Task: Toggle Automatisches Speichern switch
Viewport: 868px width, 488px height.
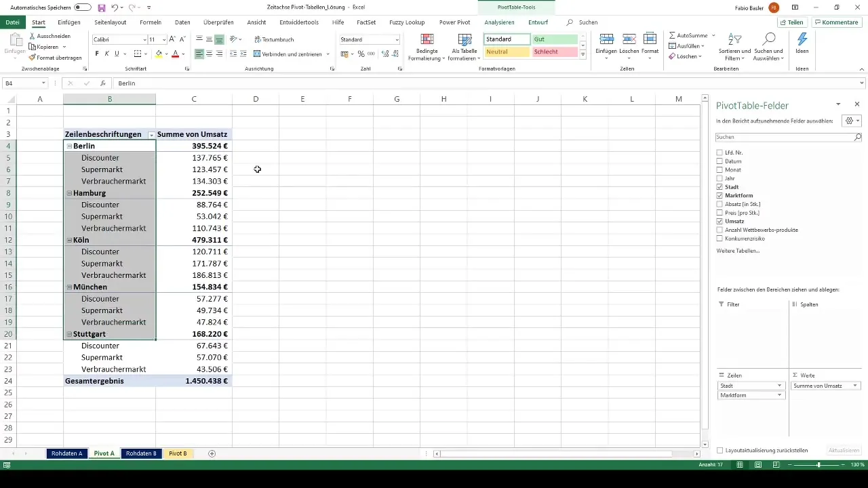Action: (83, 7)
